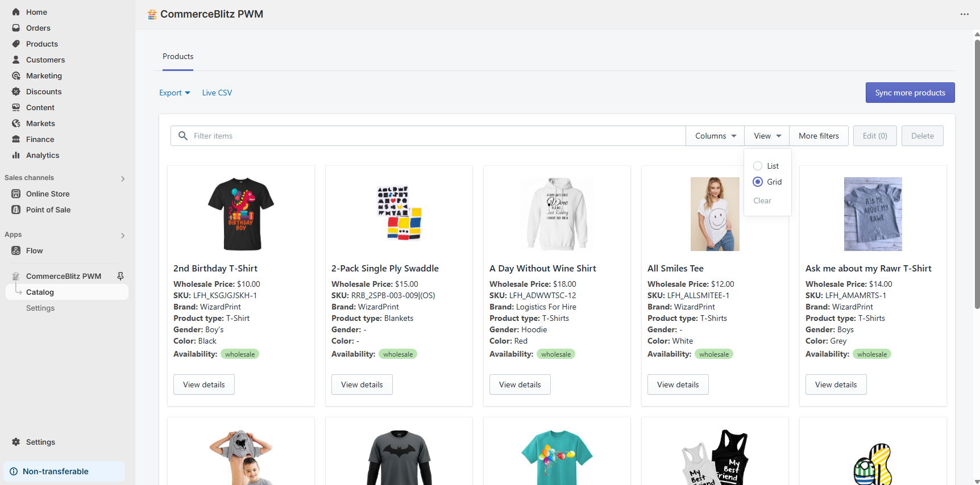The image size is (980, 485).
Task: Expand the Sales channels section chevron
Action: [x=123, y=178]
